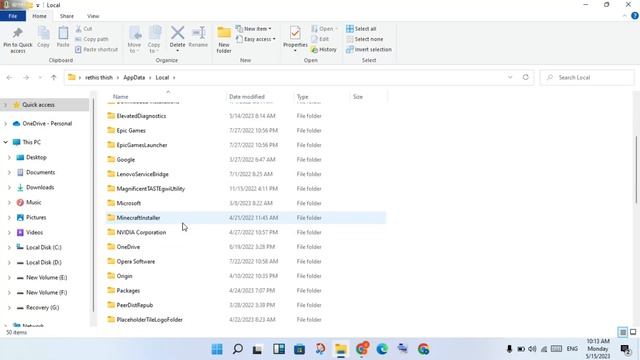Open address bar history dropdown
The image size is (640, 360).
[510, 78]
